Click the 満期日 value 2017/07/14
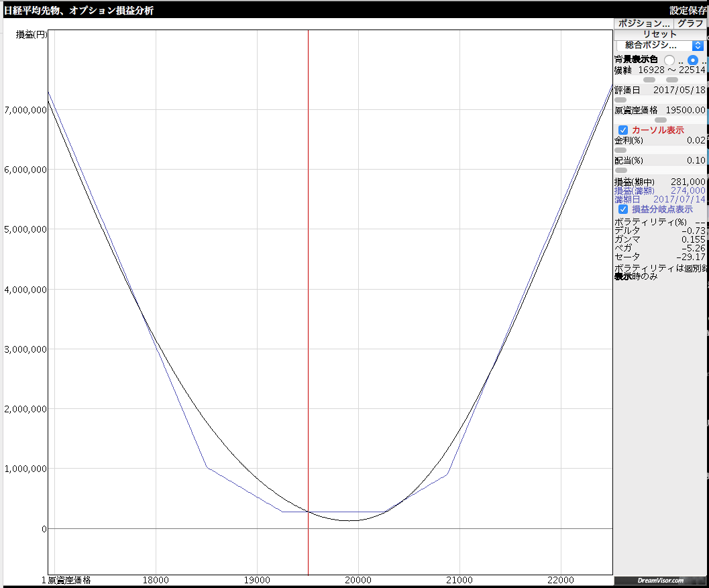 (679, 200)
